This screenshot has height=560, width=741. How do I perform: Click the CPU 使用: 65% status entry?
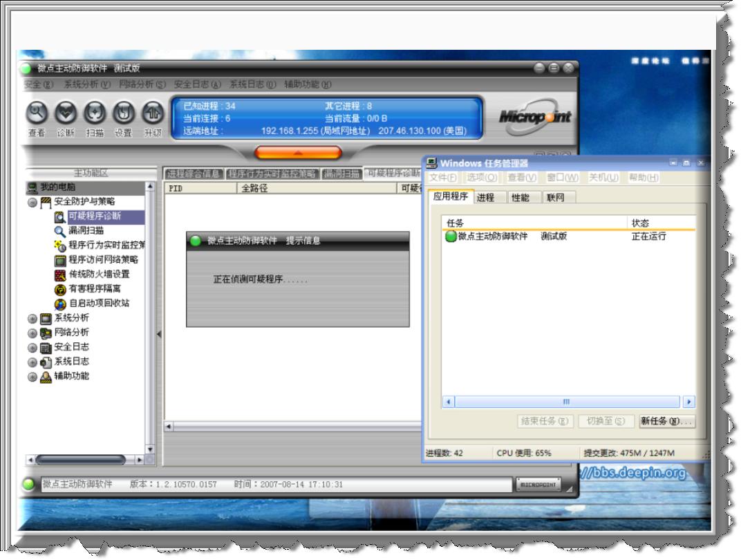tap(524, 453)
